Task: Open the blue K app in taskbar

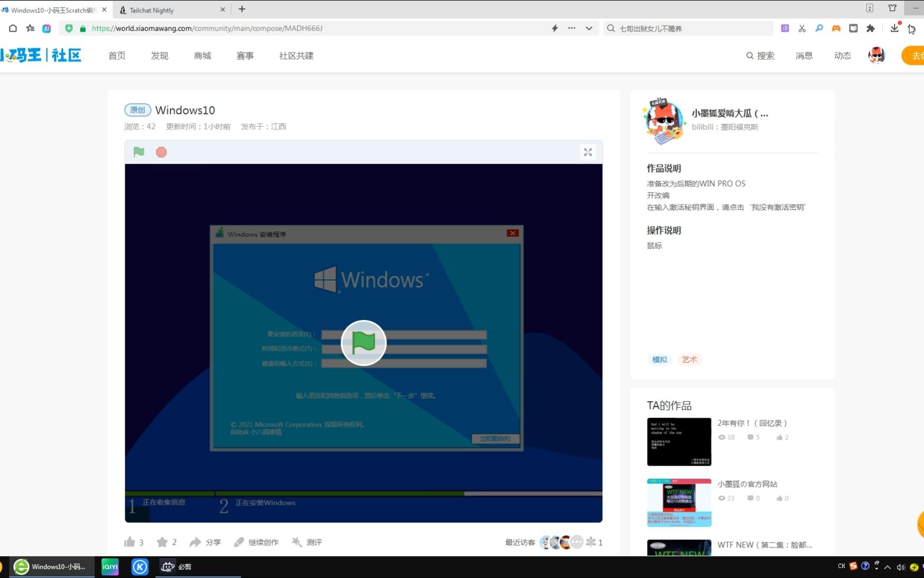Action: coord(140,567)
